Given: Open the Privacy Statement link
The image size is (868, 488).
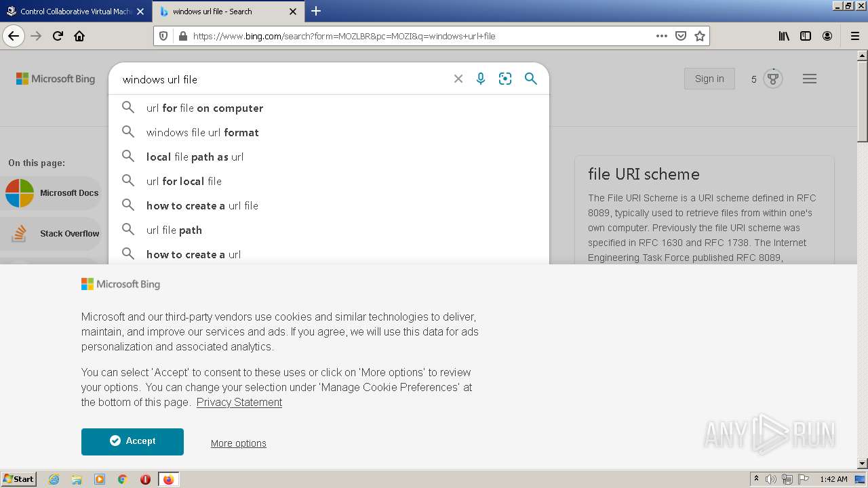Looking at the screenshot, I should (239, 402).
